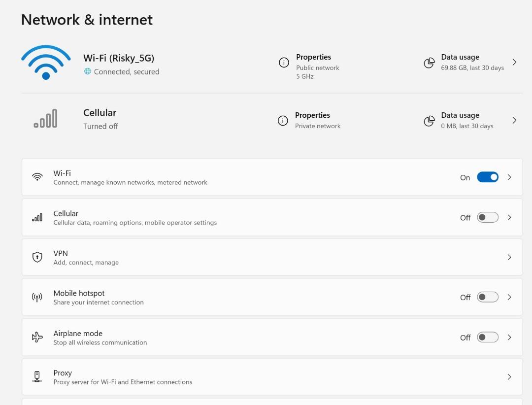Expand Wi-Fi data usage chevron
Screen dimensions: 532x405
point(514,63)
